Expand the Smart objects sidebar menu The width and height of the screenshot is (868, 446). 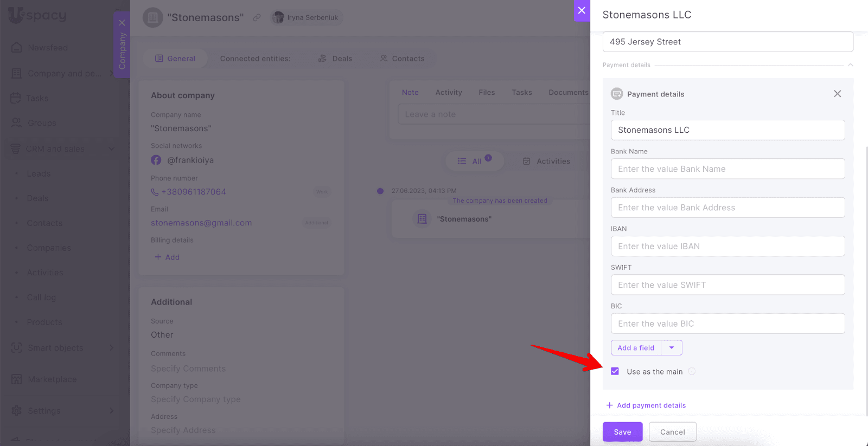coord(111,348)
